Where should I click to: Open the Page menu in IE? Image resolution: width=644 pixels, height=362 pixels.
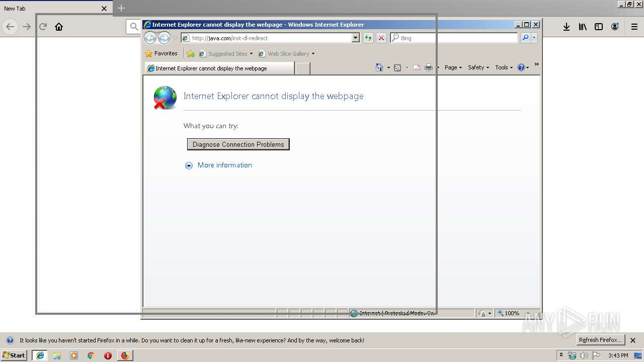453,67
